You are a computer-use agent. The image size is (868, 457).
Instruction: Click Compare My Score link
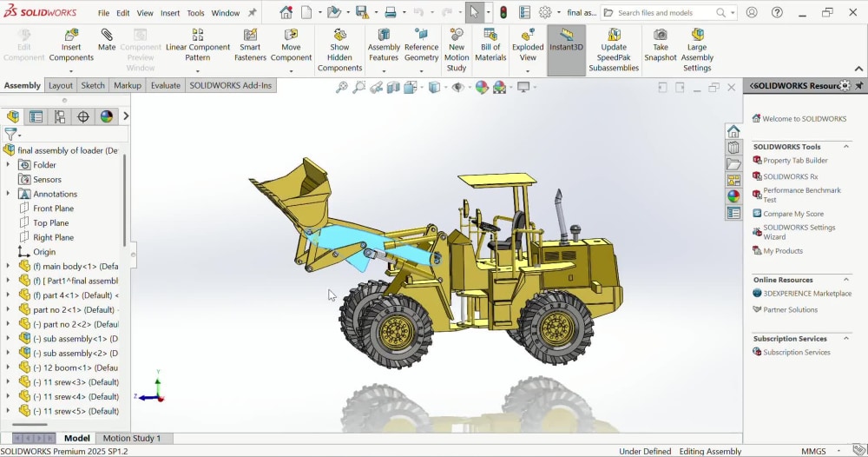click(793, 213)
